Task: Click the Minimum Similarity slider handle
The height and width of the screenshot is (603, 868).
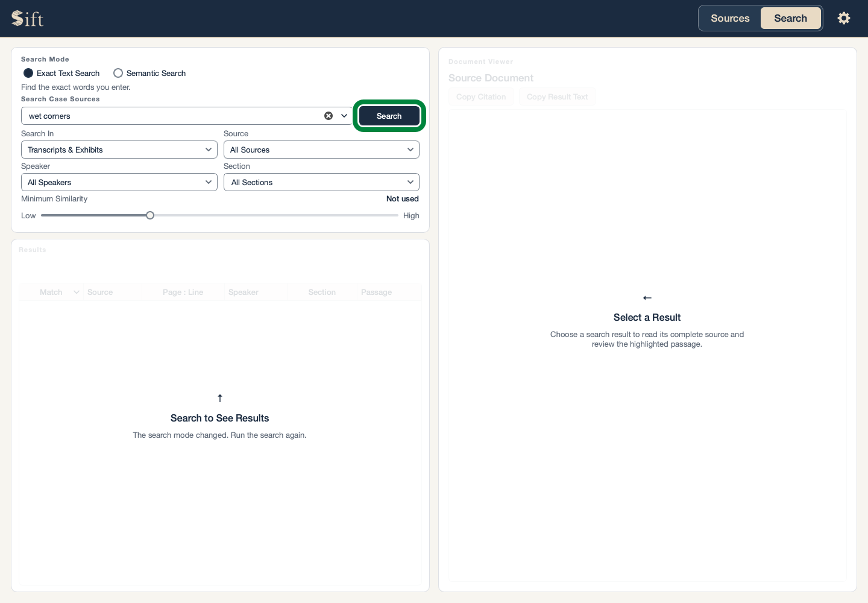Action: 150,215
